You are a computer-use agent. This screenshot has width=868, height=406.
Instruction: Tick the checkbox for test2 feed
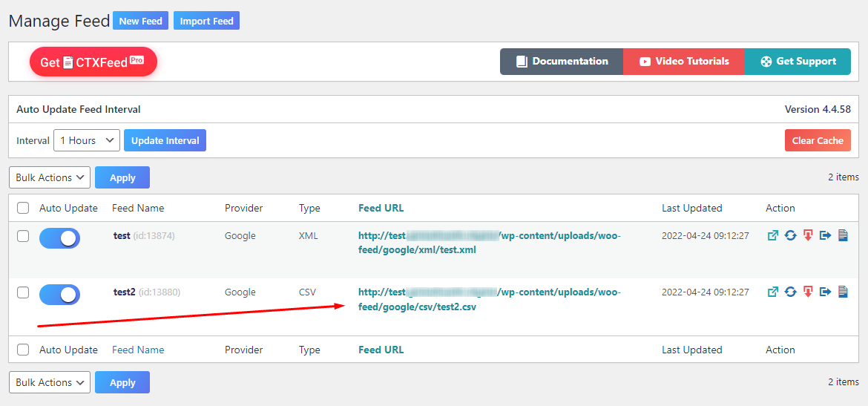click(23, 292)
